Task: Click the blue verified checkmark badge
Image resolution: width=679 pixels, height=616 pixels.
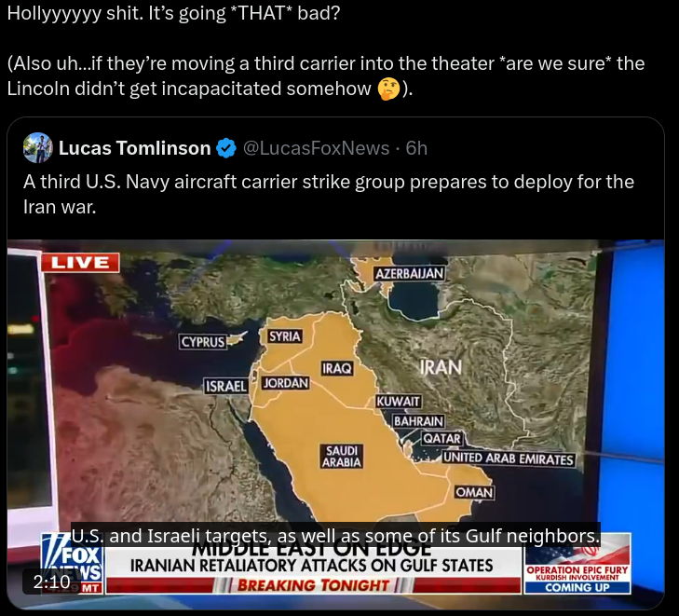Action: (x=226, y=148)
